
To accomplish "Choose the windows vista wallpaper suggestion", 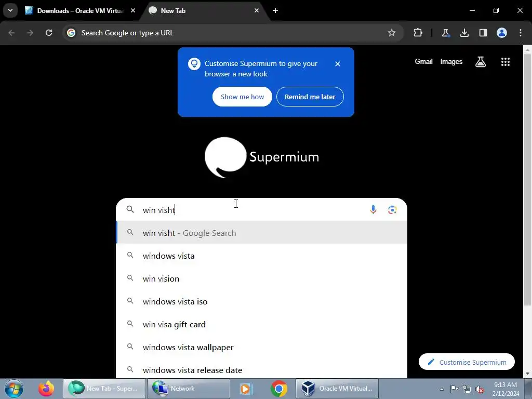I will pyautogui.click(x=262, y=347).
